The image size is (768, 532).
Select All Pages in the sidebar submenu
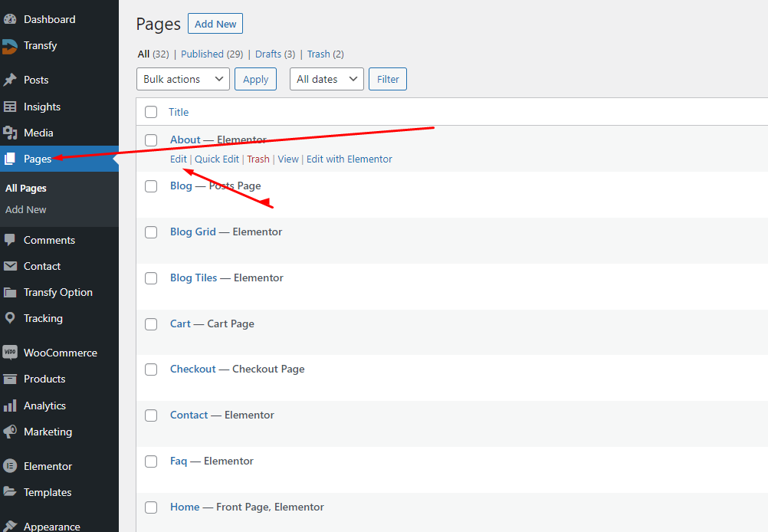click(25, 188)
